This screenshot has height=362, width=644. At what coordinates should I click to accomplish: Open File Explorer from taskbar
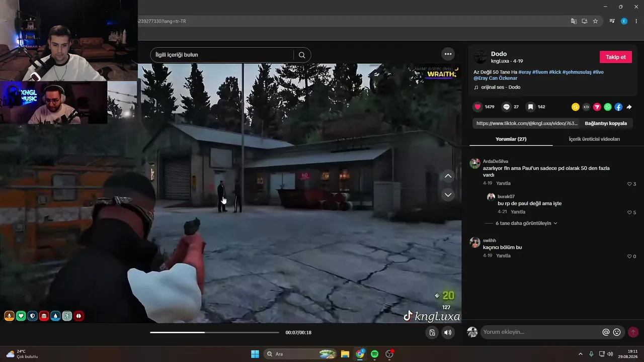[x=345, y=354]
